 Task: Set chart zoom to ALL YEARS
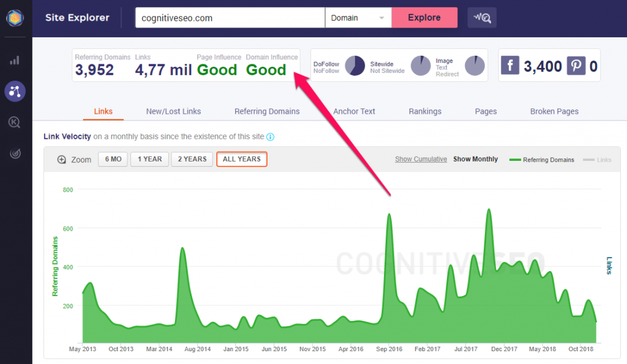[241, 159]
